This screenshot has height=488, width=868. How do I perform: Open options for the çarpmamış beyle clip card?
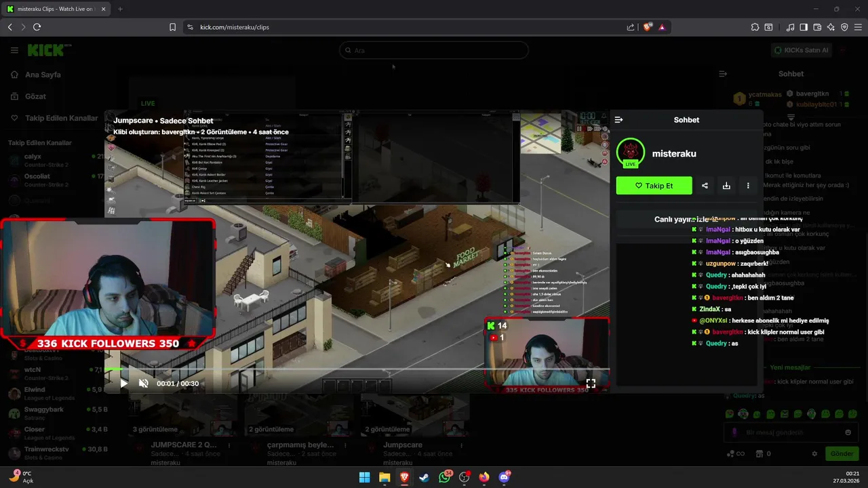pyautogui.click(x=346, y=446)
